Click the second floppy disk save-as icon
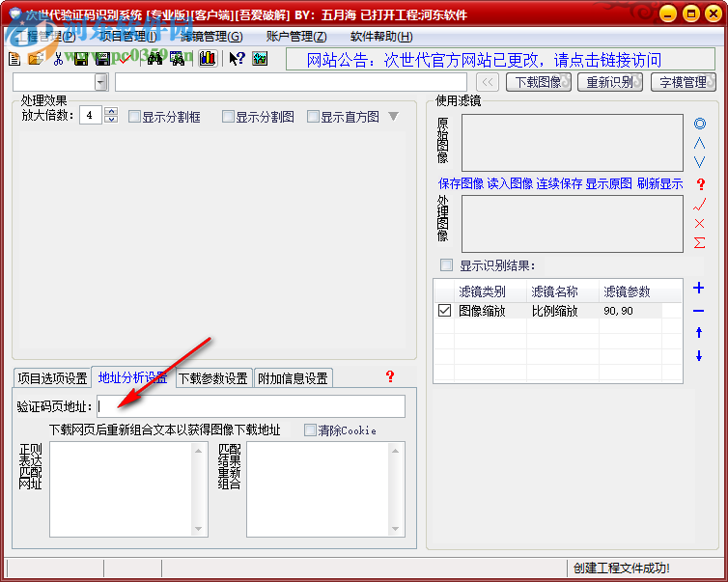The width and height of the screenshot is (728, 582). 102,59
